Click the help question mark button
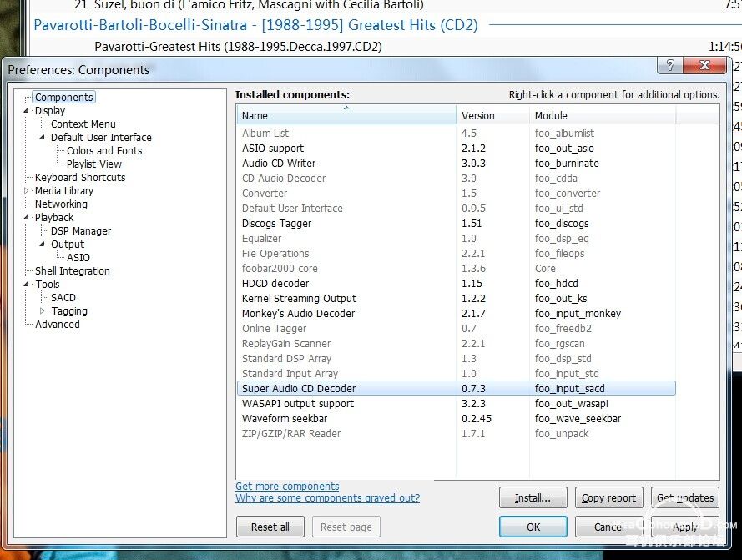 click(x=670, y=65)
